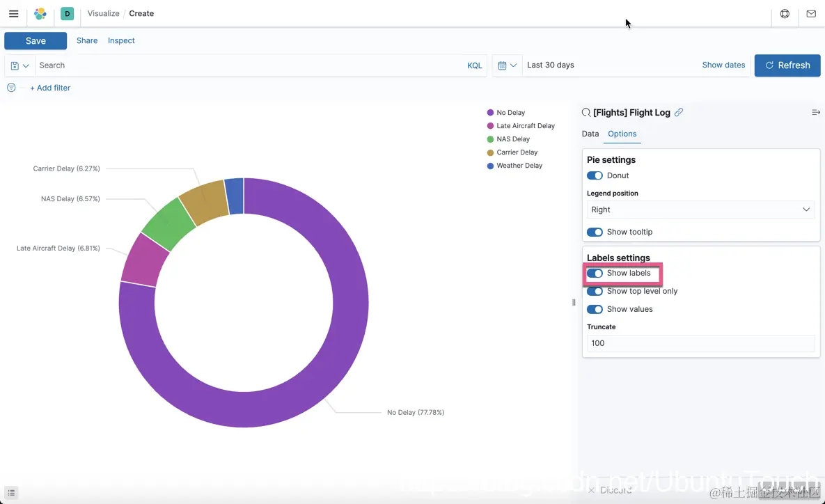Open the Legend position dropdown

point(700,210)
